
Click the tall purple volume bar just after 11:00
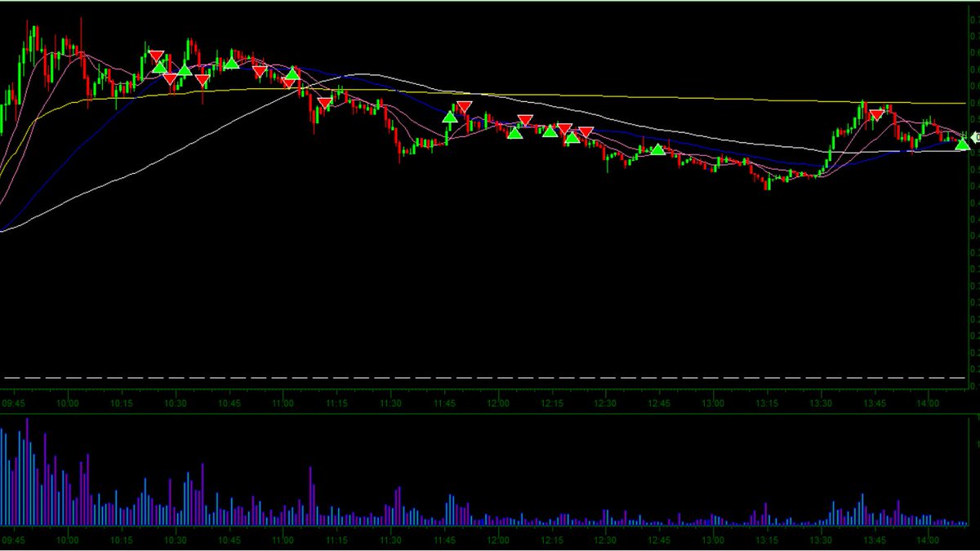point(311,495)
